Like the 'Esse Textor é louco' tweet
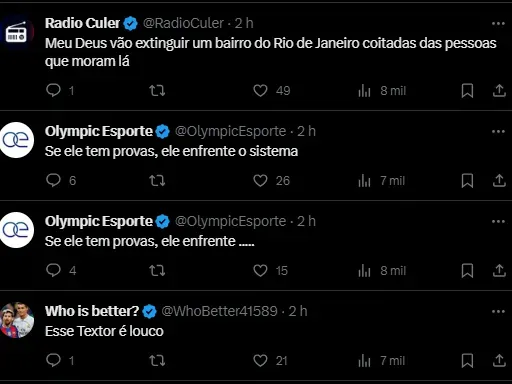 coord(260,360)
